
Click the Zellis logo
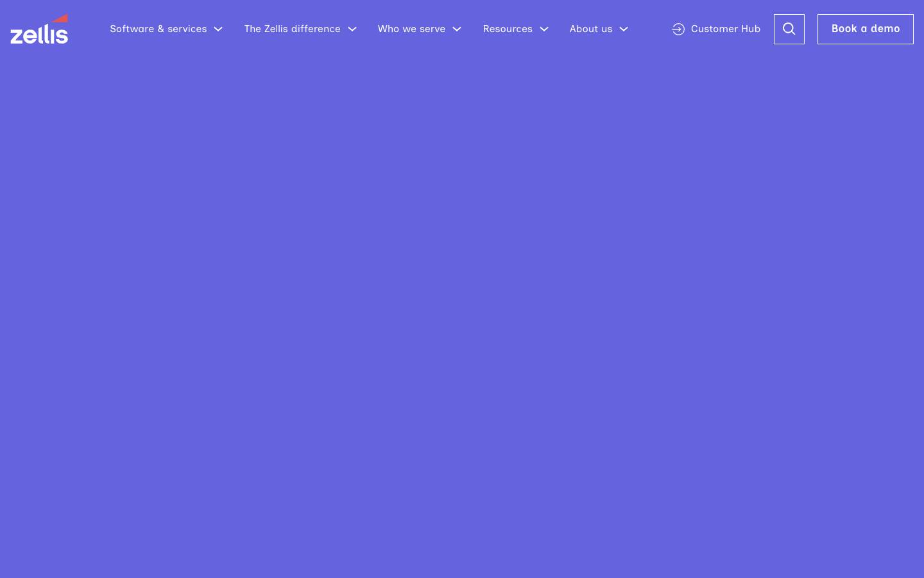pos(39,29)
